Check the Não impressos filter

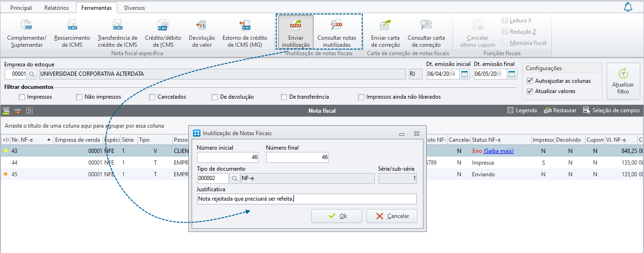[x=79, y=97]
